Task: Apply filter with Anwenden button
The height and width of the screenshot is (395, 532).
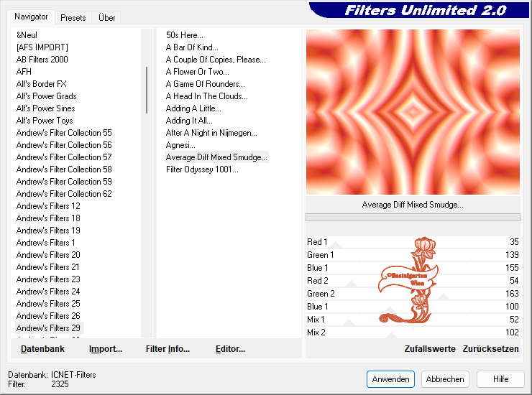Action: coord(390,379)
